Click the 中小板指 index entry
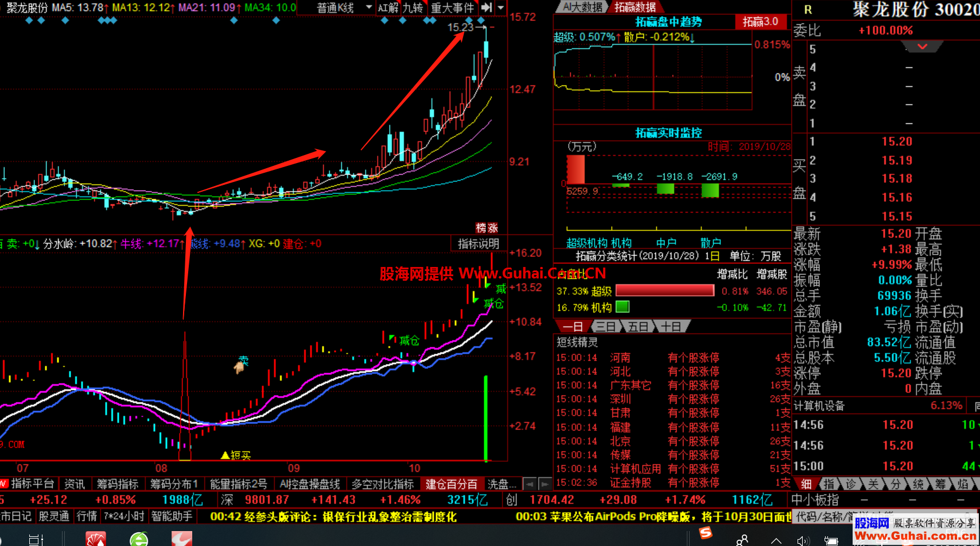The image size is (980, 546). point(815,500)
